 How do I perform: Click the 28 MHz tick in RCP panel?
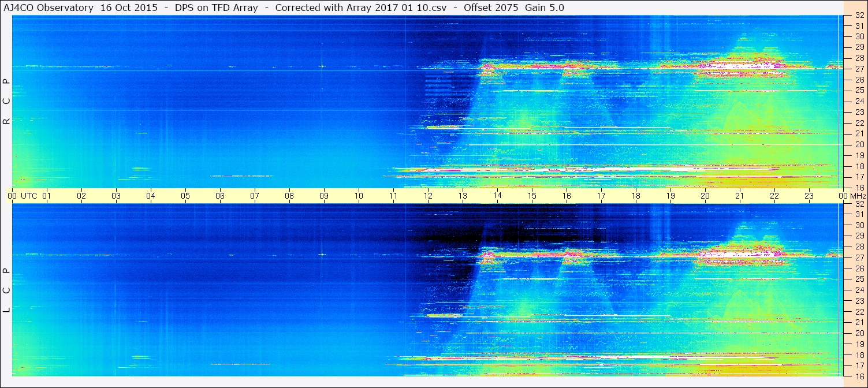[x=859, y=58]
